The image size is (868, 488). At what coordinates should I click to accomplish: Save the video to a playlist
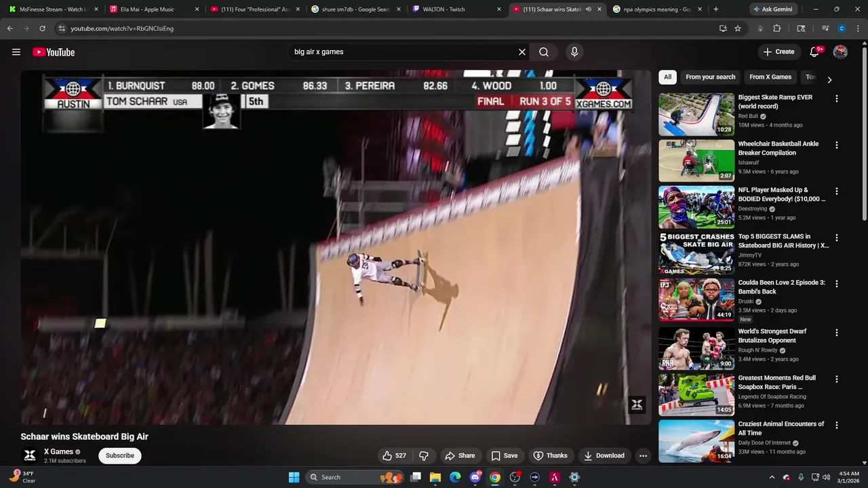(505, 455)
